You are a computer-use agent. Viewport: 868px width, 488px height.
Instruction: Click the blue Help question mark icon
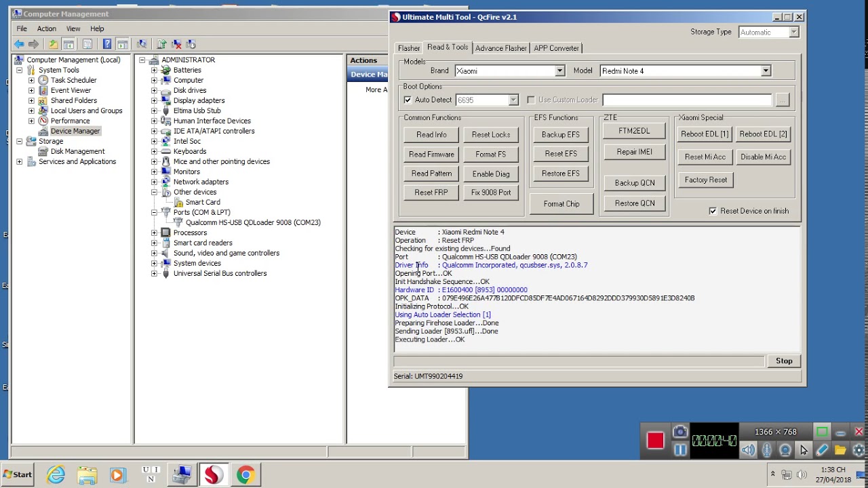[107, 44]
